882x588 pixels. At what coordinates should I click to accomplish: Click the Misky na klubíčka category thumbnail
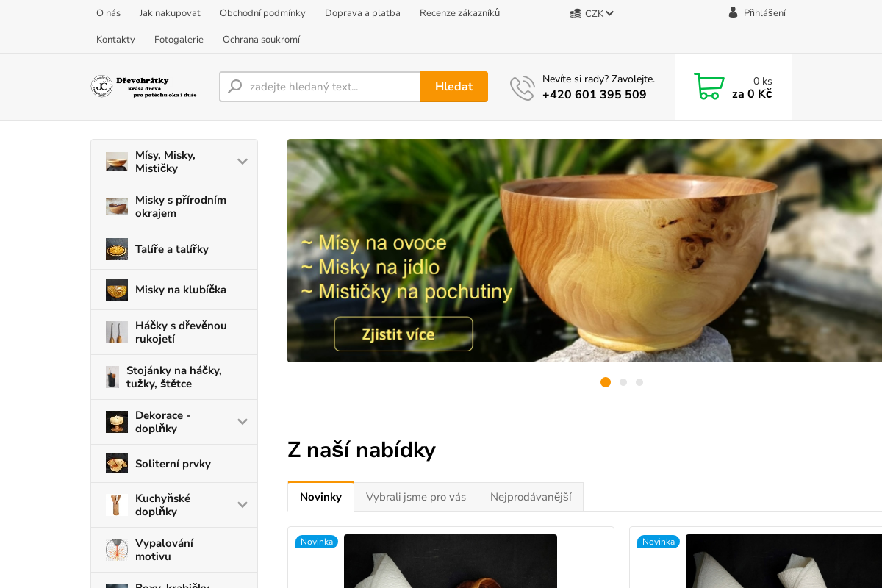pos(117,290)
